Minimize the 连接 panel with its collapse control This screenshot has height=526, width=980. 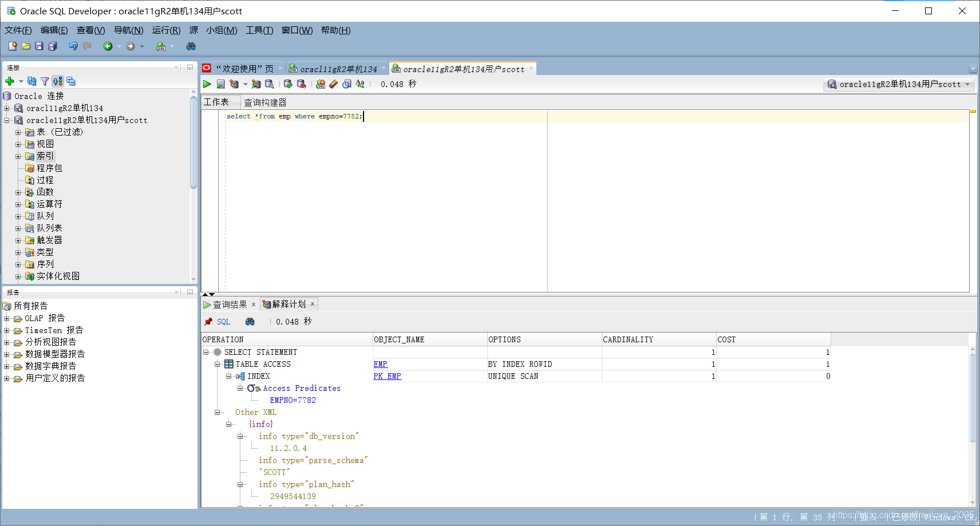point(189,67)
